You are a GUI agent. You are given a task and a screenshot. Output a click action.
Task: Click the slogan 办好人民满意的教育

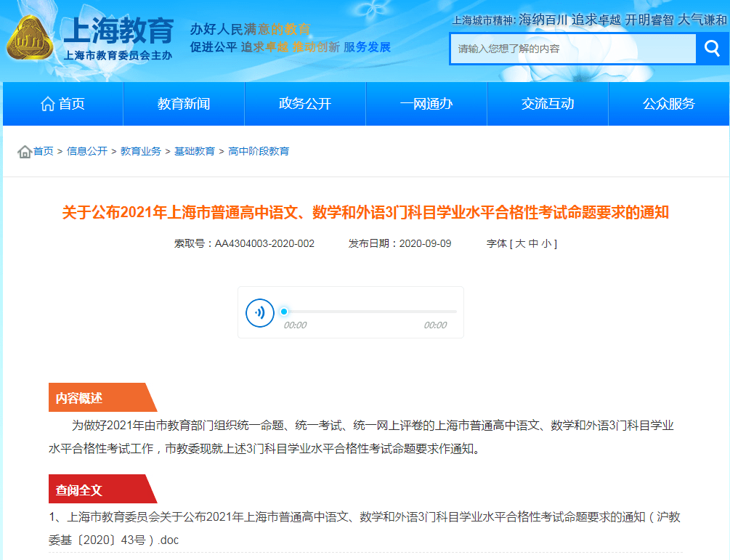click(x=250, y=29)
